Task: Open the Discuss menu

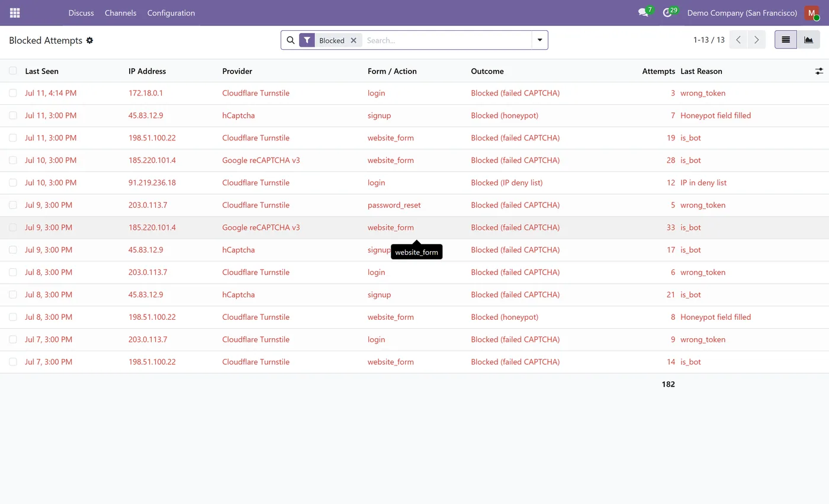Action: click(81, 12)
